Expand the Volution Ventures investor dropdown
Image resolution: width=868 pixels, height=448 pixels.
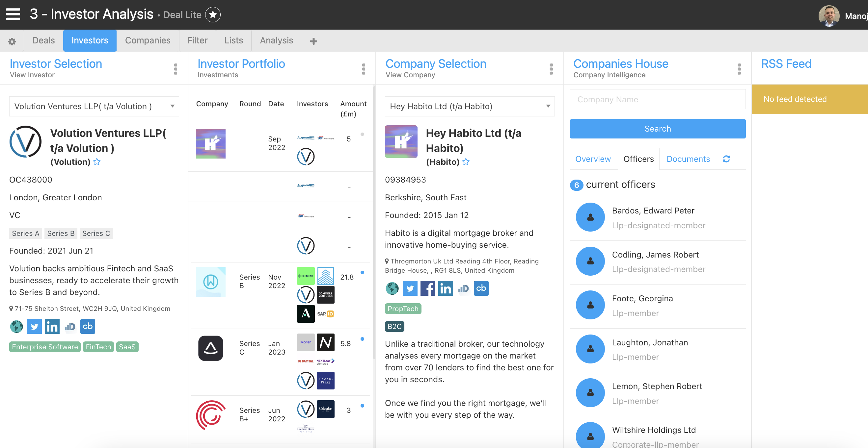coord(172,106)
